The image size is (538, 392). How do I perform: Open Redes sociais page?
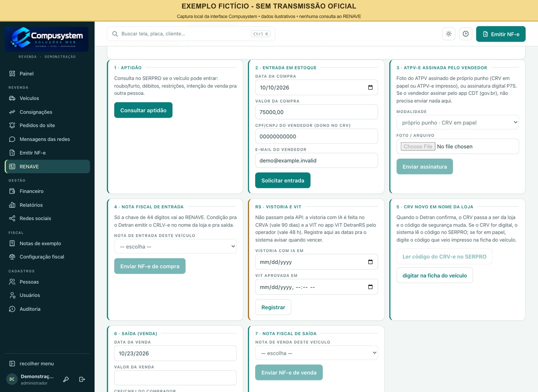point(47,218)
